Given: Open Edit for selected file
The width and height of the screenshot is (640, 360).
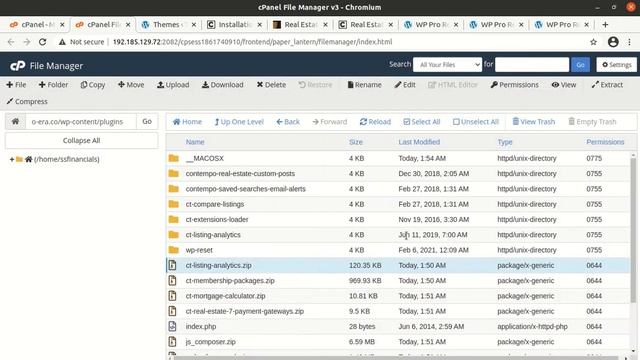Looking at the screenshot, I should click(405, 85).
